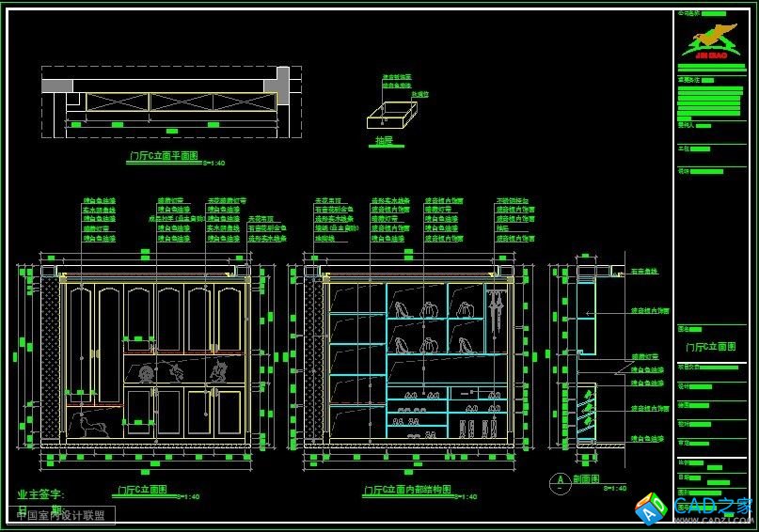Select the circled A section marker

(x=559, y=480)
